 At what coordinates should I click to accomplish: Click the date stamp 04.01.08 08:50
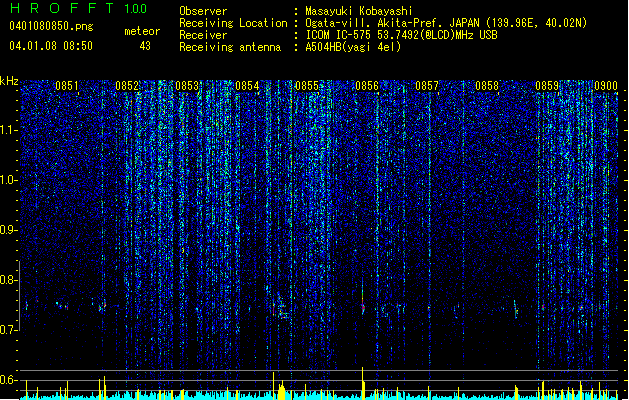[51, 46]
